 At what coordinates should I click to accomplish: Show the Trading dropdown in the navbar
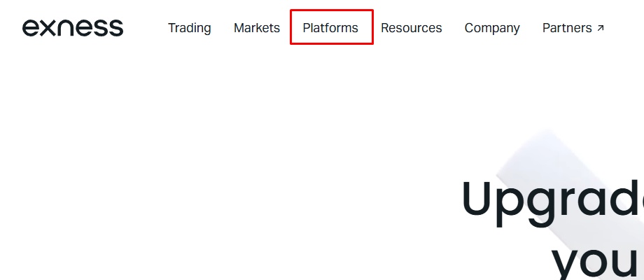(189, 28)
